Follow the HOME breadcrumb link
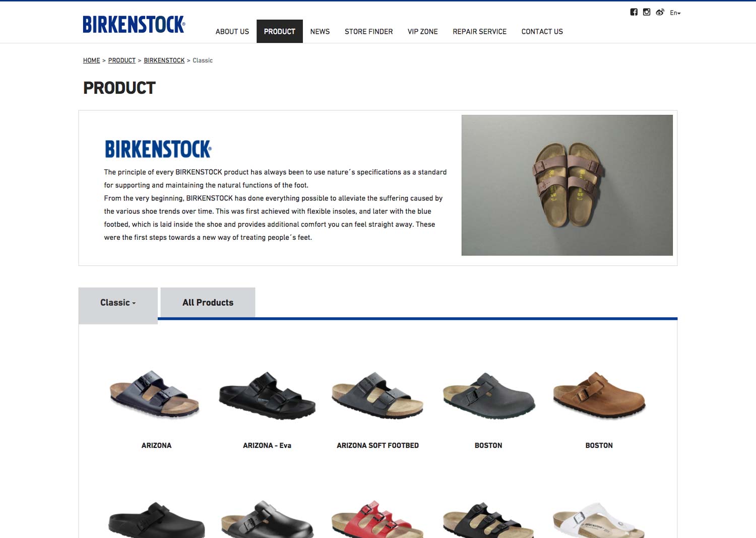 click(92, 60)
